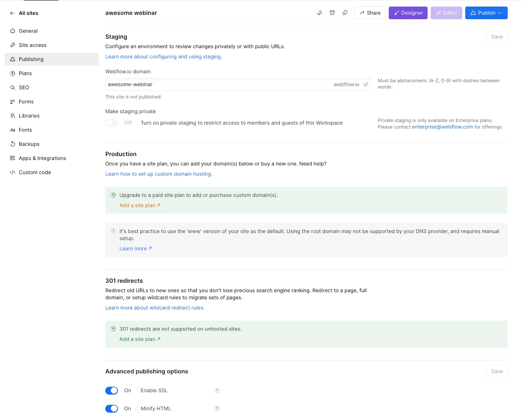525x420 pixels.
Task: Open Backups section
Action: 52,144
